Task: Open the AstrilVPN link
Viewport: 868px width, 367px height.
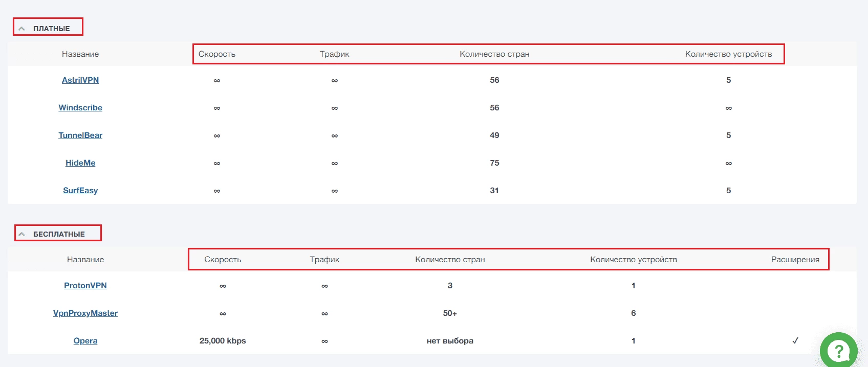Action: pos(80,80)
